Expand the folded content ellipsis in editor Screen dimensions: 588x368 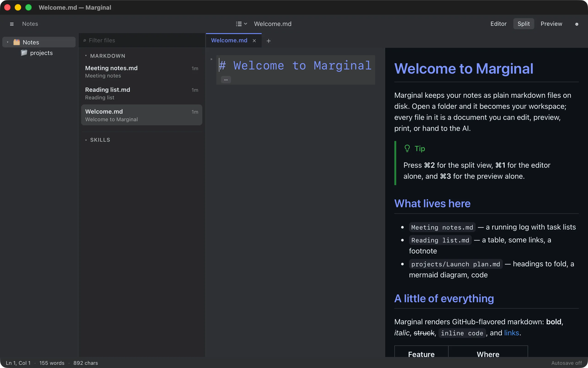pos(226,80)
